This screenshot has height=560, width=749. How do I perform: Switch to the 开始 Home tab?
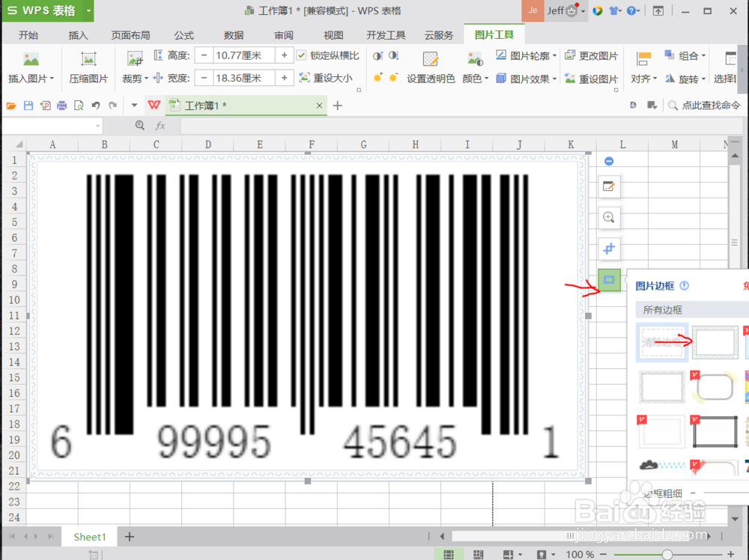tap(28, 35)
